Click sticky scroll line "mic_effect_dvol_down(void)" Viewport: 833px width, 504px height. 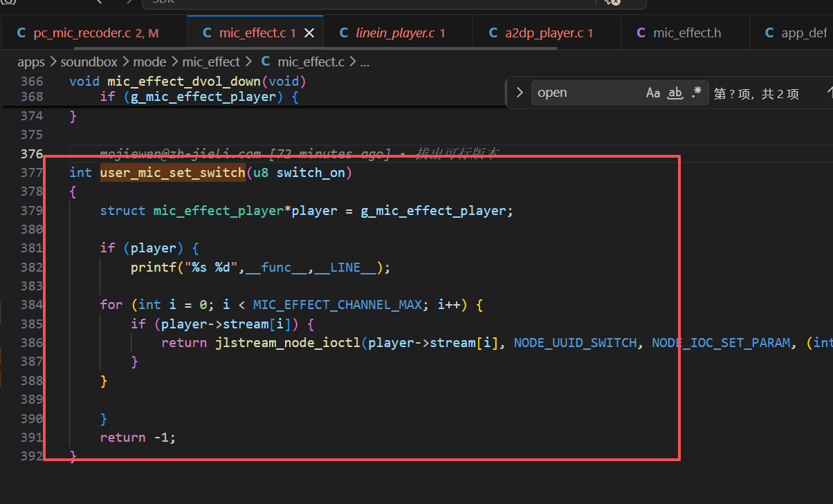tap(206, 82)
